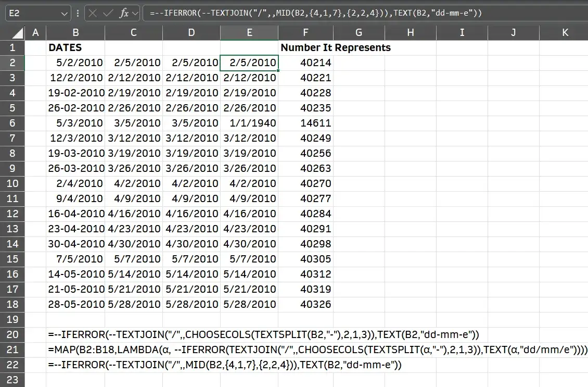Select row 6 header

[12, 123]
